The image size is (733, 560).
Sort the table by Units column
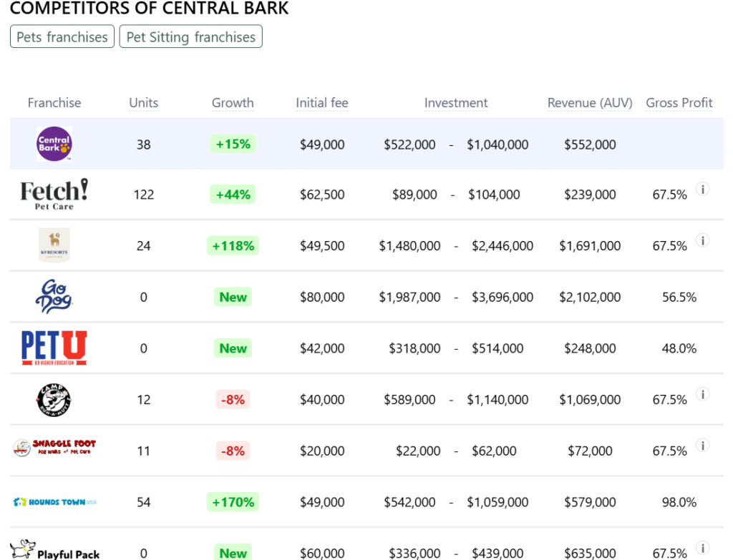(x=143, y=103)
